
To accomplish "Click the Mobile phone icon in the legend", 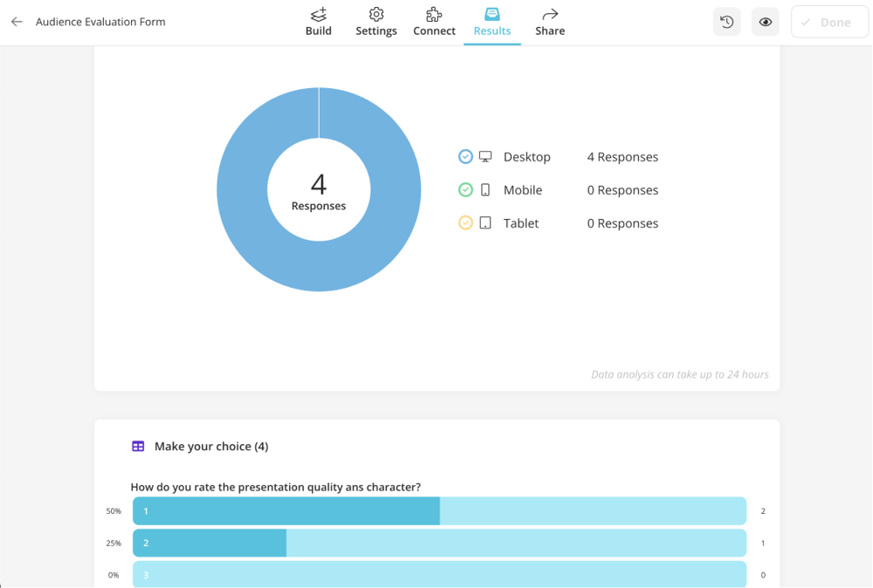I will [485, 189].
